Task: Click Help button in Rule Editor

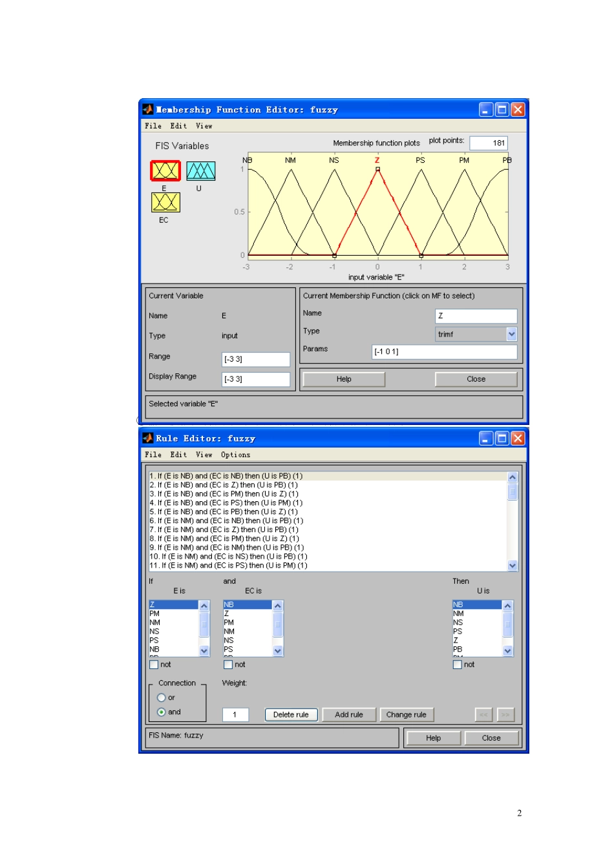Action: pyautogui.click(x=434, y=738)
